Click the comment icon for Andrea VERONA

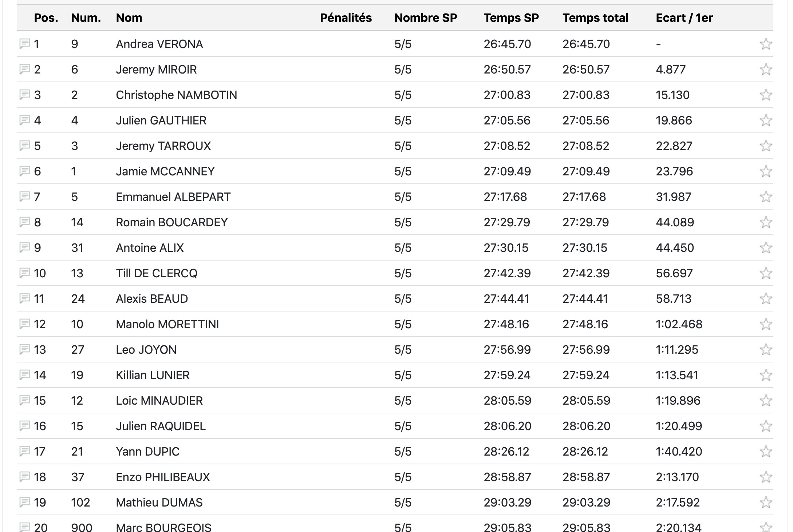(x=24, y=44)
